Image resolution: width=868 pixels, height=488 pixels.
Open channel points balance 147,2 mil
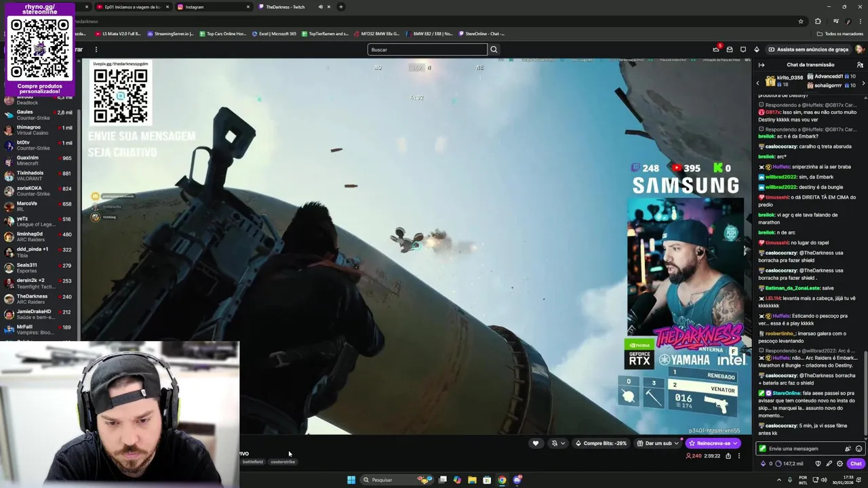[x=789, y=464]
